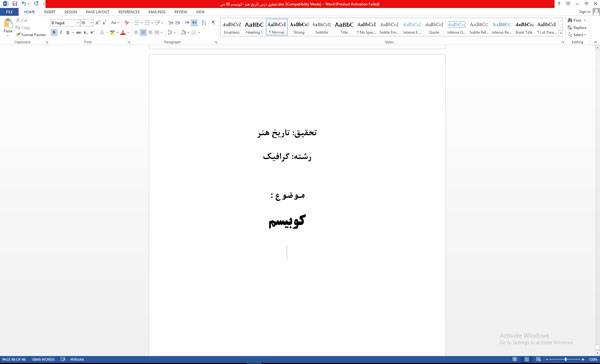
Task: Activate the Format Painter
Action: point(31,34)
